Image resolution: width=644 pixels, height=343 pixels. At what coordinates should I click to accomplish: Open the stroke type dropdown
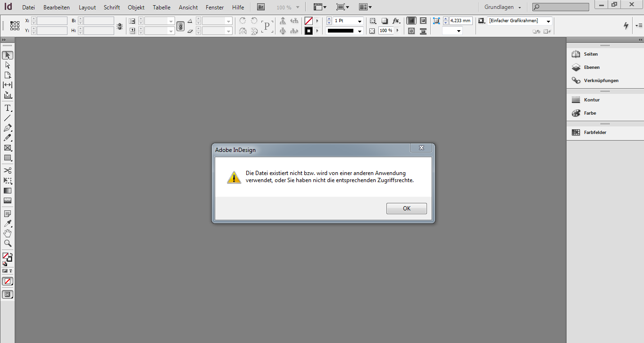tap(360, 31)
